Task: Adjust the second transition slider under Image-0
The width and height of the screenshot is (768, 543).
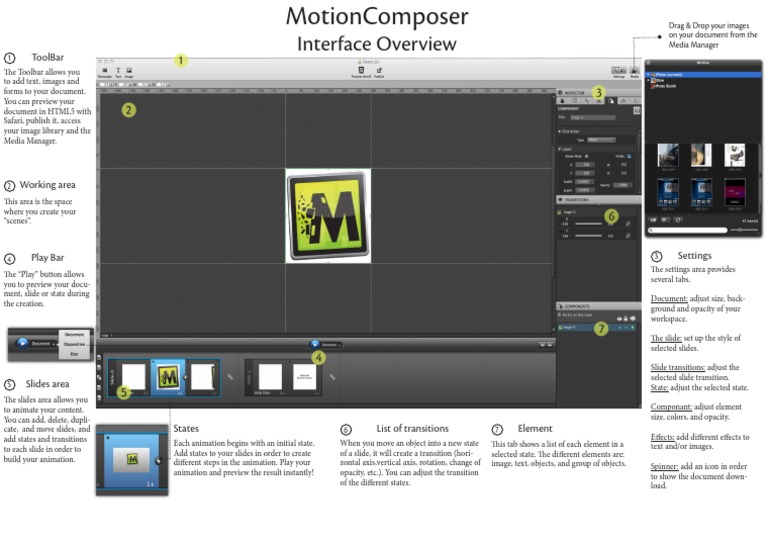Action: [x=589, y=236]
